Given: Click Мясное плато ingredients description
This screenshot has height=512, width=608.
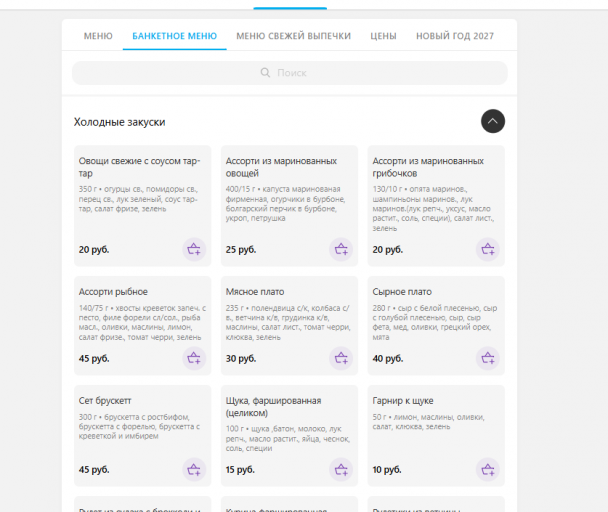Looking at the screenshot, I should point(288,322).
